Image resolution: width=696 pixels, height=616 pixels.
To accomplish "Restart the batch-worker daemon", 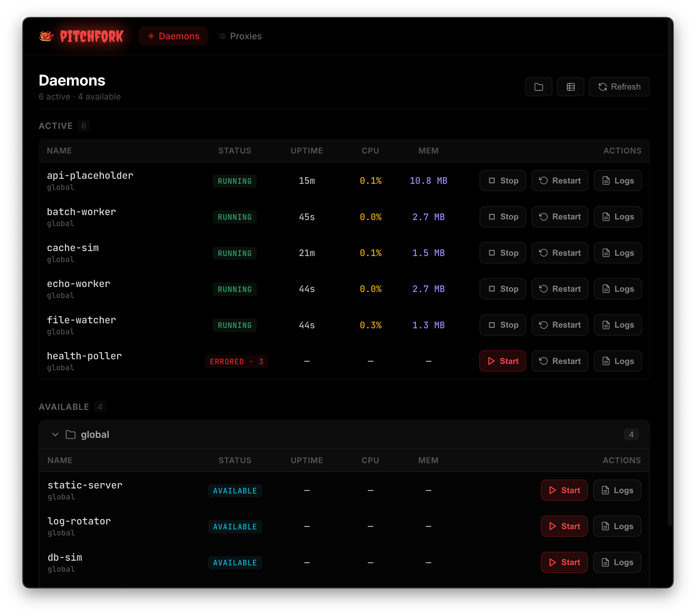I will [559, 216].
